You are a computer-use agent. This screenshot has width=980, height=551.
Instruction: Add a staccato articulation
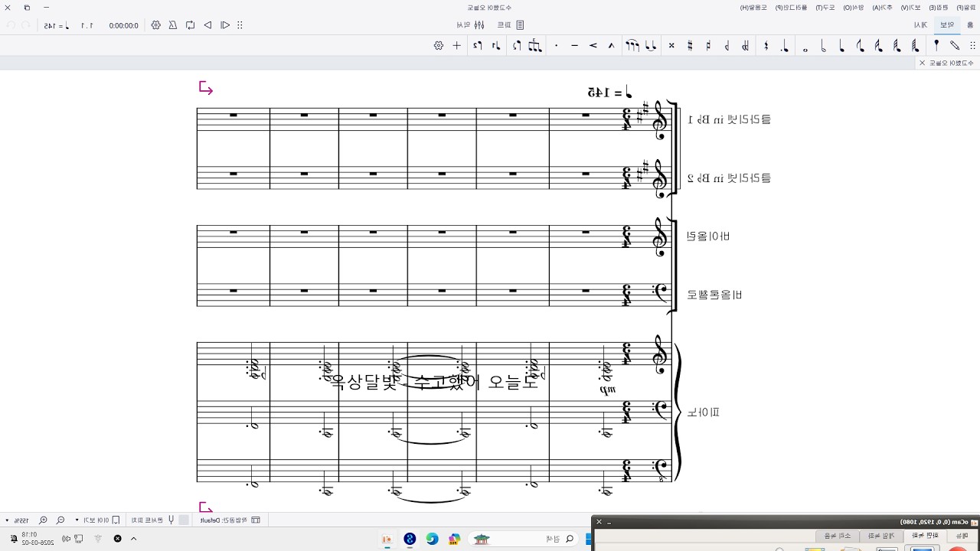[556, 46]
